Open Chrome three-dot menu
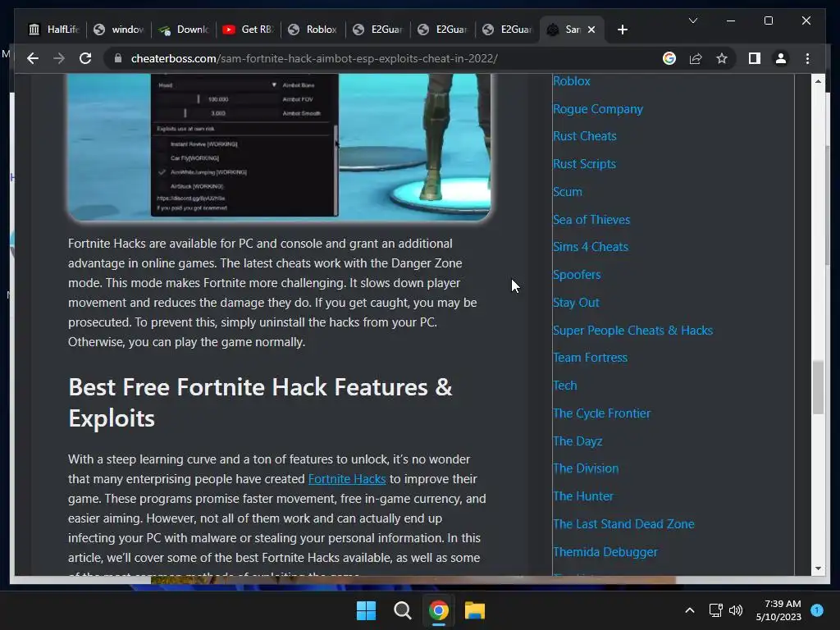 pyautogui.click(x=807, y=58)
